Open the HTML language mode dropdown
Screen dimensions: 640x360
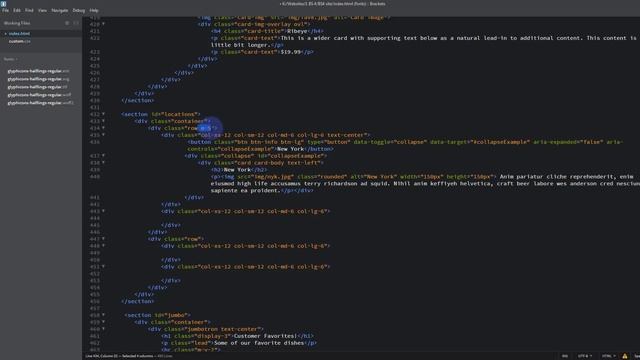click(609, 356)
